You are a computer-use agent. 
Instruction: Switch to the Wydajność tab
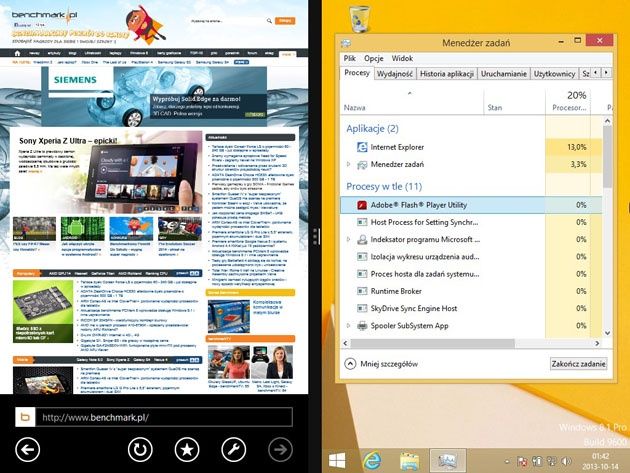click(x=395, y=74)
